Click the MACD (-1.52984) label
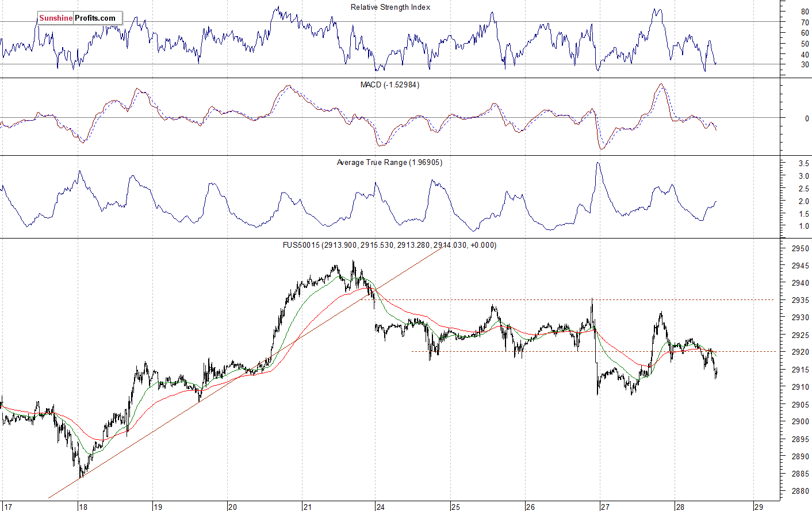 point(390,84)
